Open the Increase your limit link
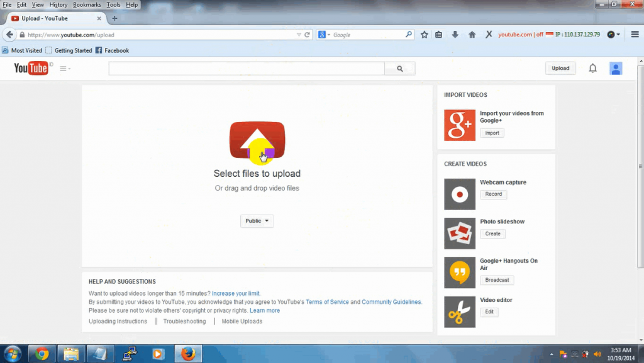 pyautogui.click(x=235, y=293)
